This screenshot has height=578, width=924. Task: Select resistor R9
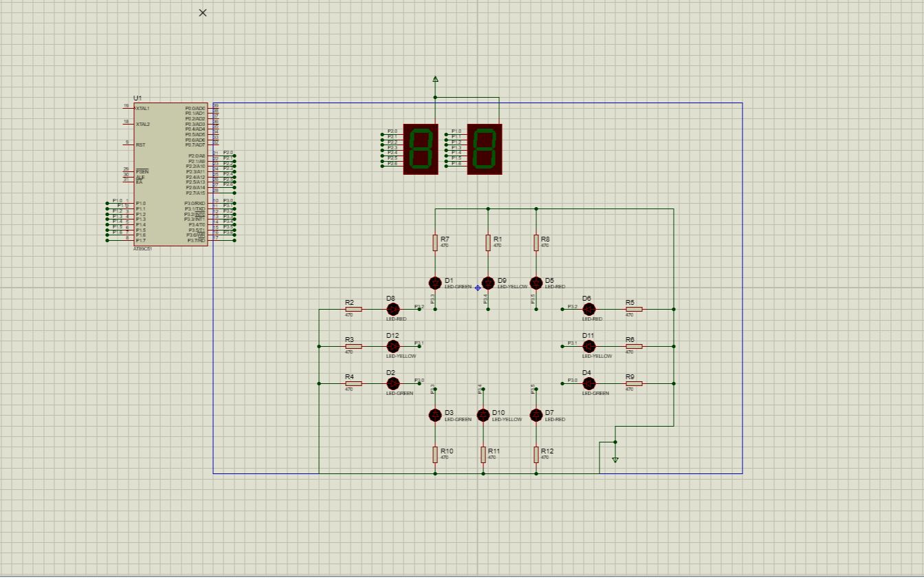click(634, 383)
